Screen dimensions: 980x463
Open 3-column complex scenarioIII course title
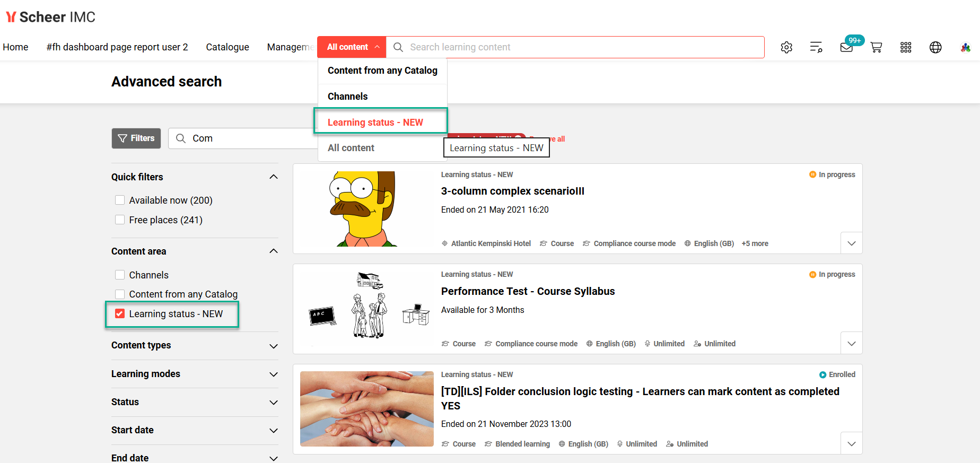[513, 191]
